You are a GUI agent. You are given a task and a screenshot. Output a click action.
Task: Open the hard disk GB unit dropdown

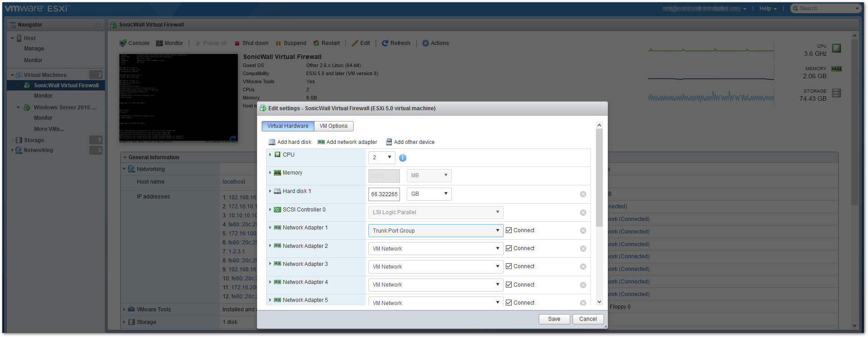429,194
